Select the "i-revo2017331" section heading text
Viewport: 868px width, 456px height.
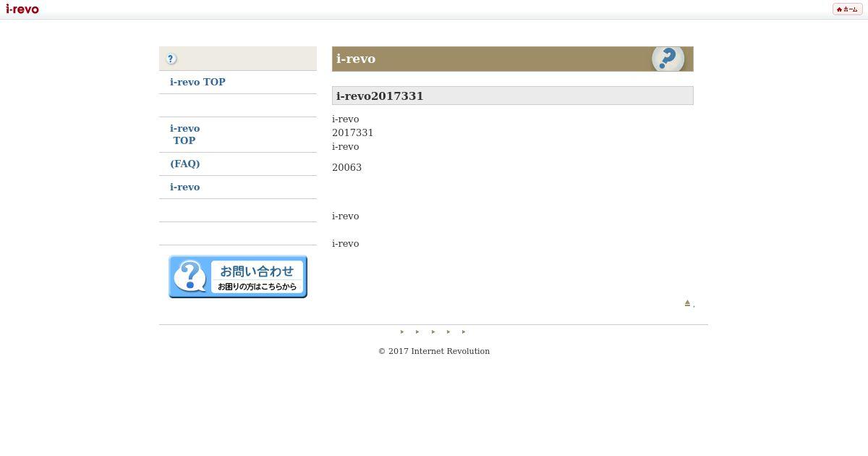click(x=380, y=96)
